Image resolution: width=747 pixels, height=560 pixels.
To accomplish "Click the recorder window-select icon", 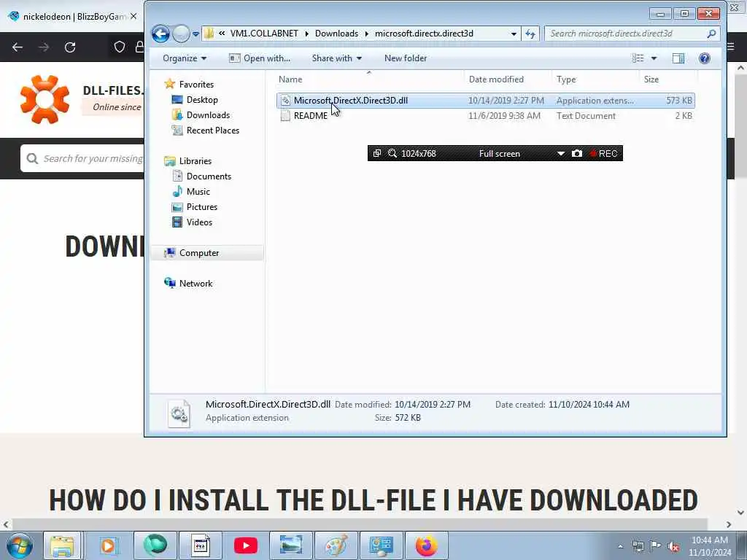I will (377, 153).
